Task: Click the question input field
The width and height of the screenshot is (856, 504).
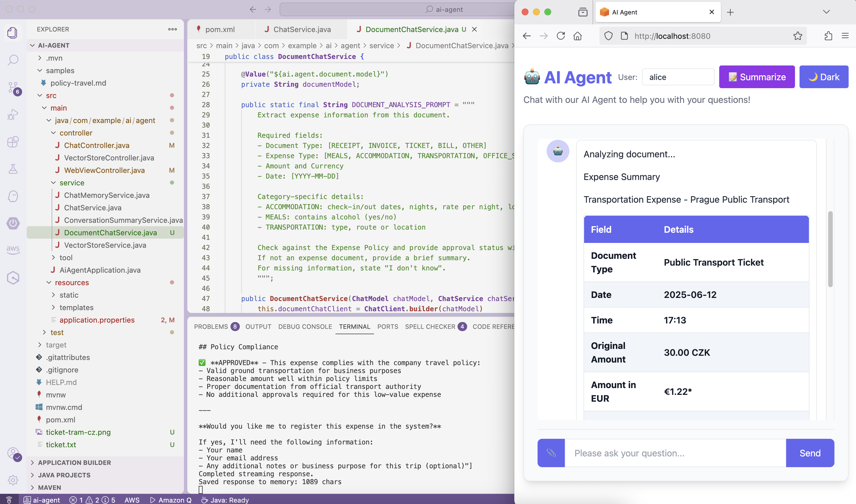Action: coord(675,453)
